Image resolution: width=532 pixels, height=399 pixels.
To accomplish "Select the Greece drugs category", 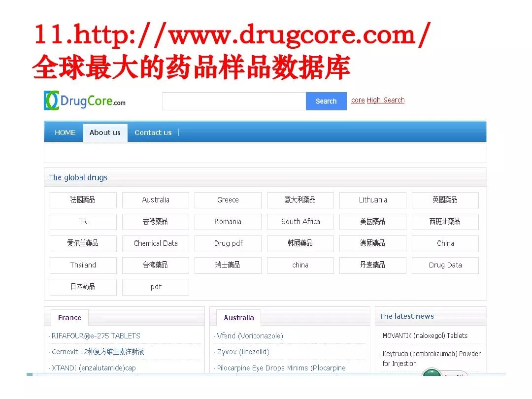I will [x=228, y=200].
